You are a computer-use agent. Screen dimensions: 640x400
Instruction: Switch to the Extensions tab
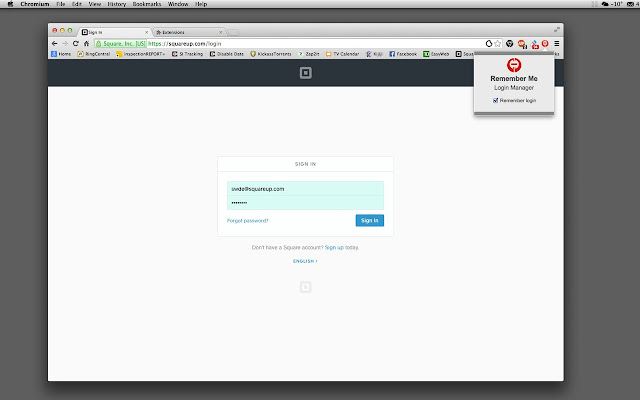click(x=189, y=32)
